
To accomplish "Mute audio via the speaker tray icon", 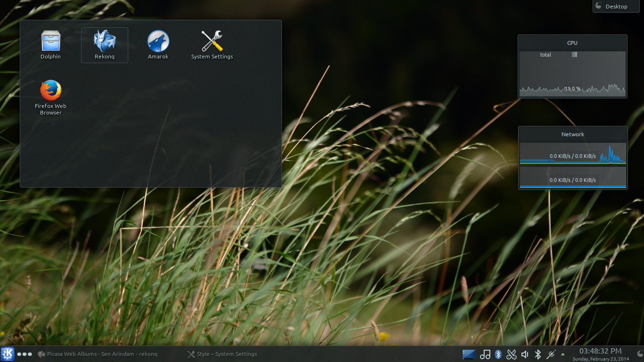I will coord(524,354).
